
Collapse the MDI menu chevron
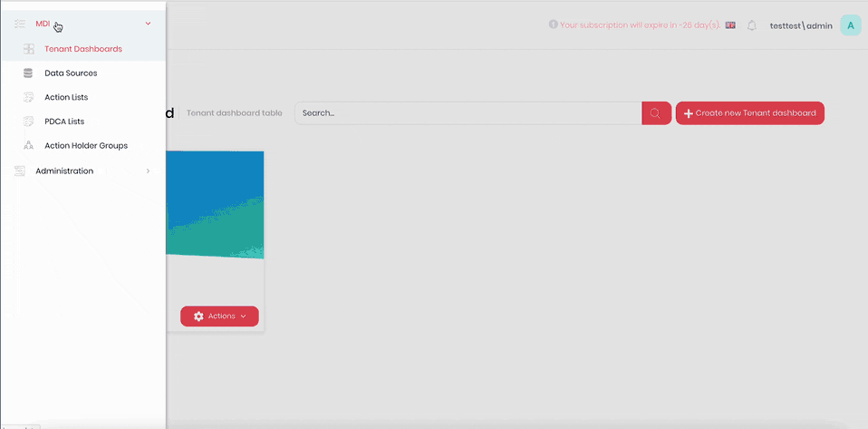pos(148,24)
